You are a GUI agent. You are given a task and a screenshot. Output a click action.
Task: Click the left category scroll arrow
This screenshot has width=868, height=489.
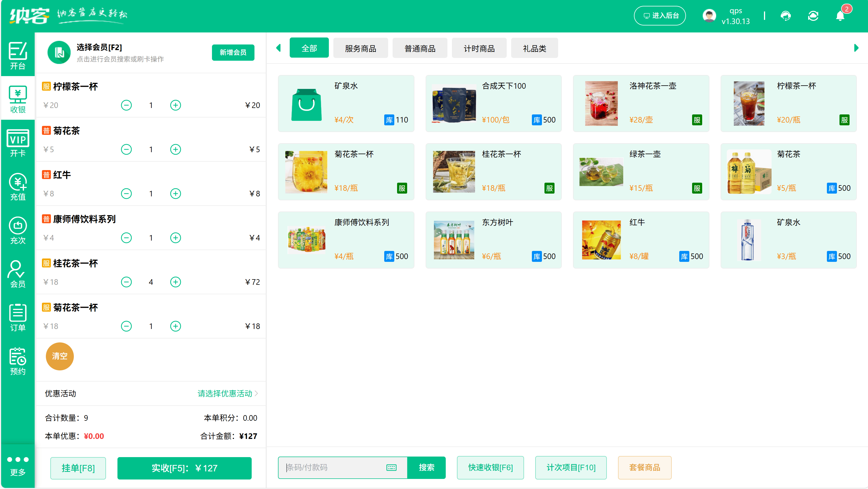tap(278, 48)
